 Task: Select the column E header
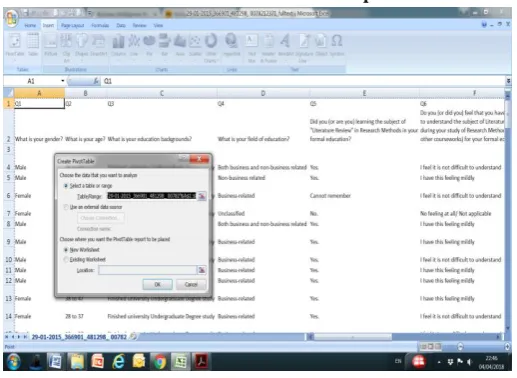tap(364, 93)
